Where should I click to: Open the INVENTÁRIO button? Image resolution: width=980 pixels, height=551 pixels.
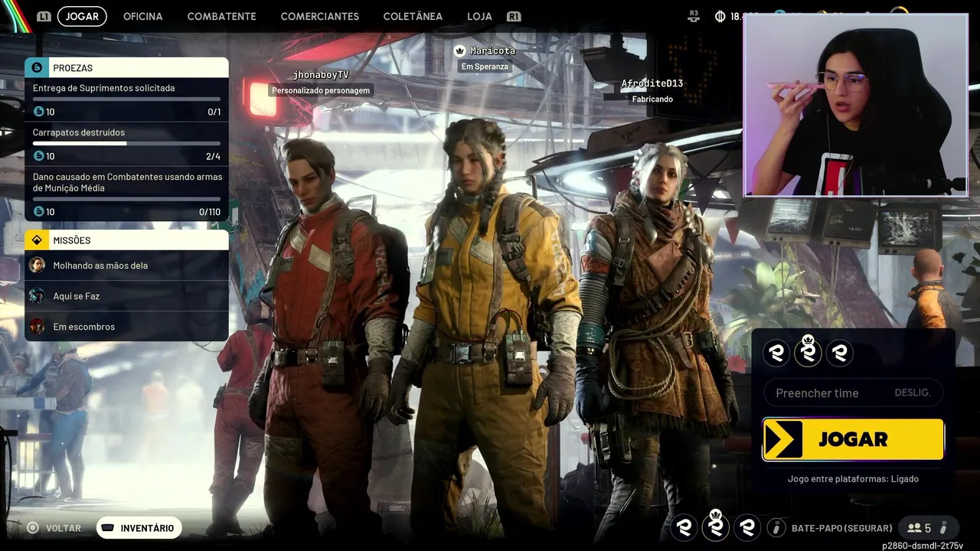pyautogui.click(x=139, y=528)
